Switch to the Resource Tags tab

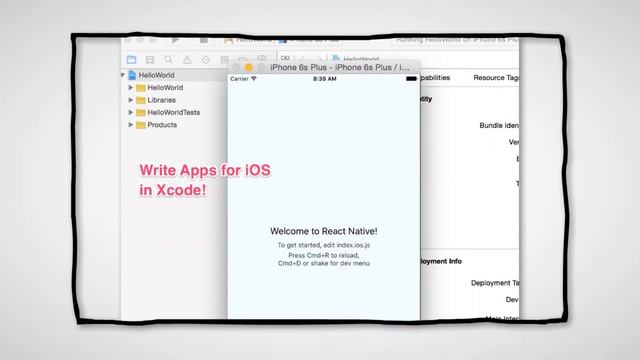click(x=496, y=78)
